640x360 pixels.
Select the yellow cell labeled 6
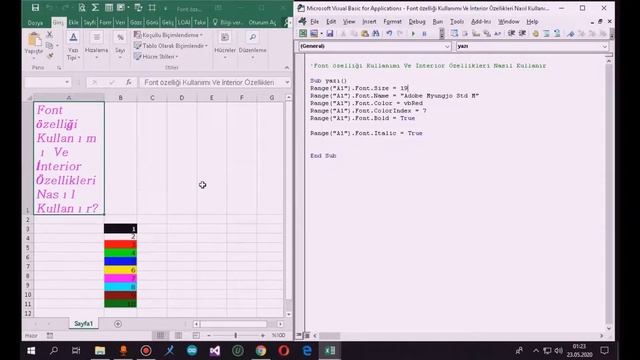point(120,270)
